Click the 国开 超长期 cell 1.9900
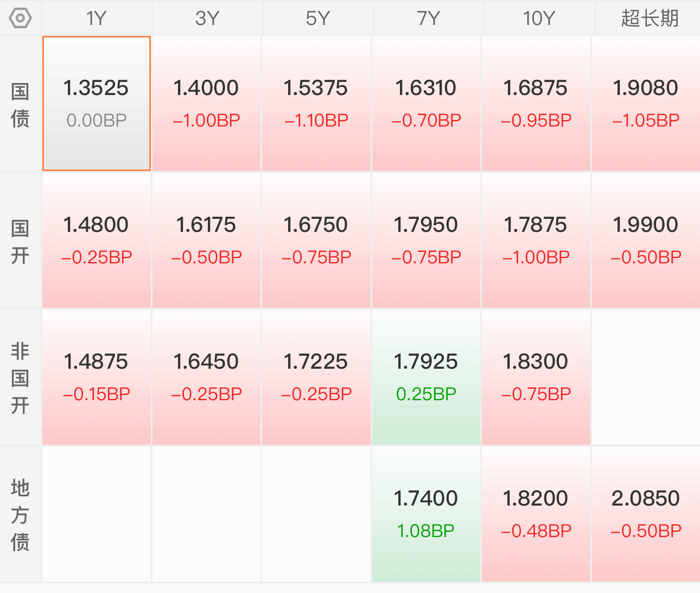The width and height of the screenshot is (700, 593). (646, 241)
